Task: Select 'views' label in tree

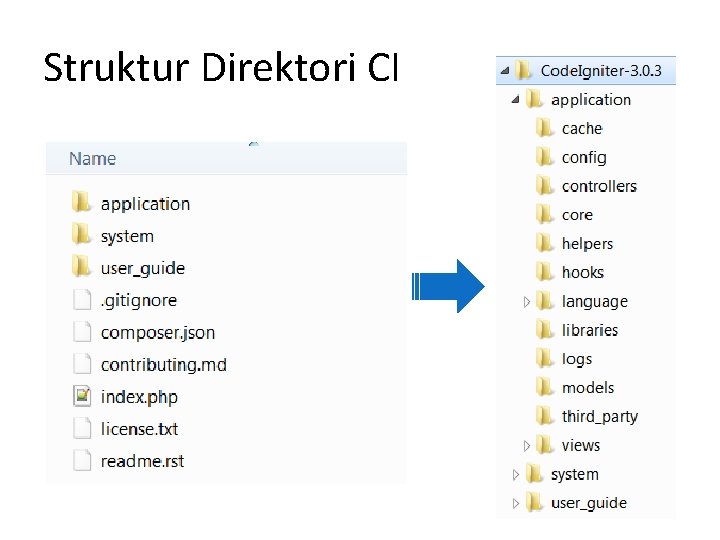Action: pyautogui.click(x=581, y=445)
